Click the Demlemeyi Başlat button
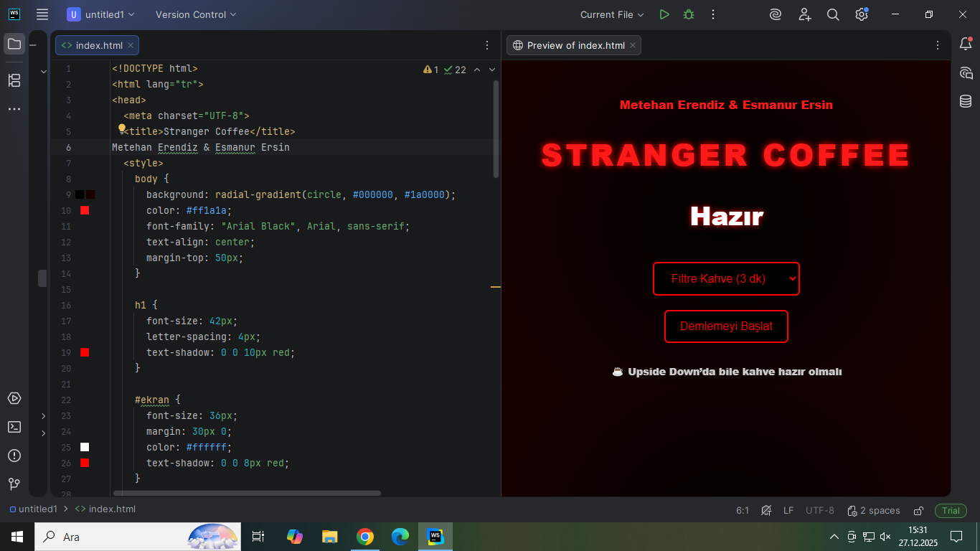980x551 pixels. click(x=726, y=326)
